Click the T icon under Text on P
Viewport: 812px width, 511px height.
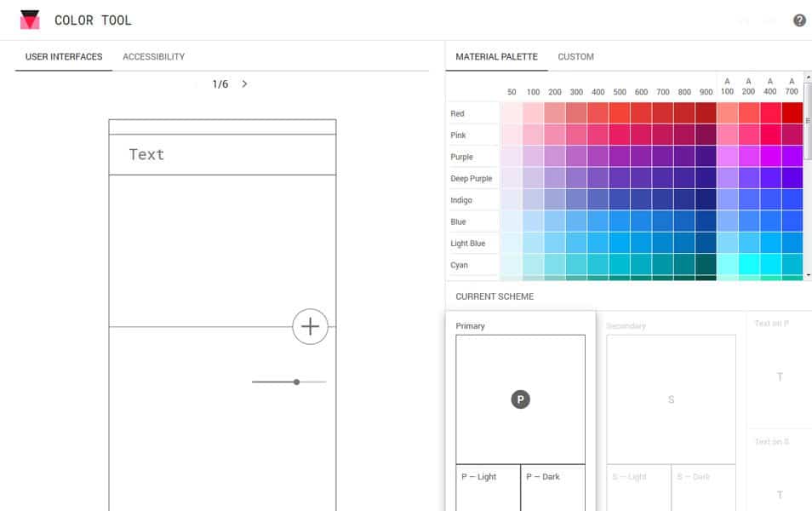click(780, 375)
